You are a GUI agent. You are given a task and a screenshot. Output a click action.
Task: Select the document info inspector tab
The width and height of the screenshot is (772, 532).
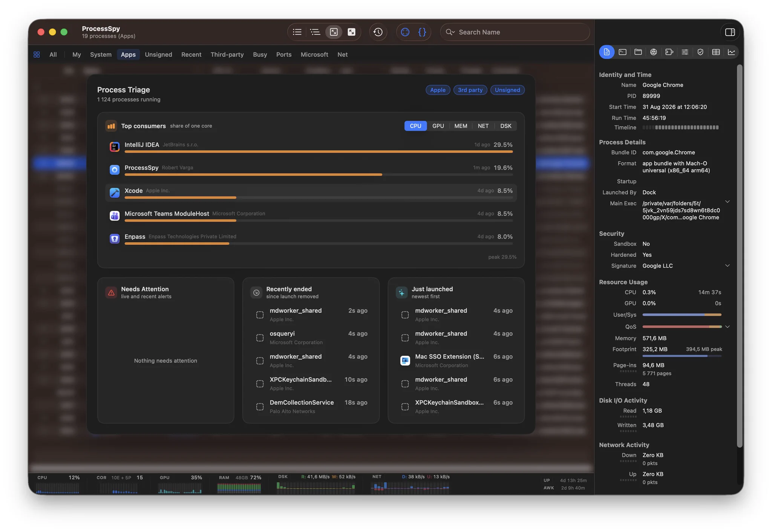click(x=607, y=52)
